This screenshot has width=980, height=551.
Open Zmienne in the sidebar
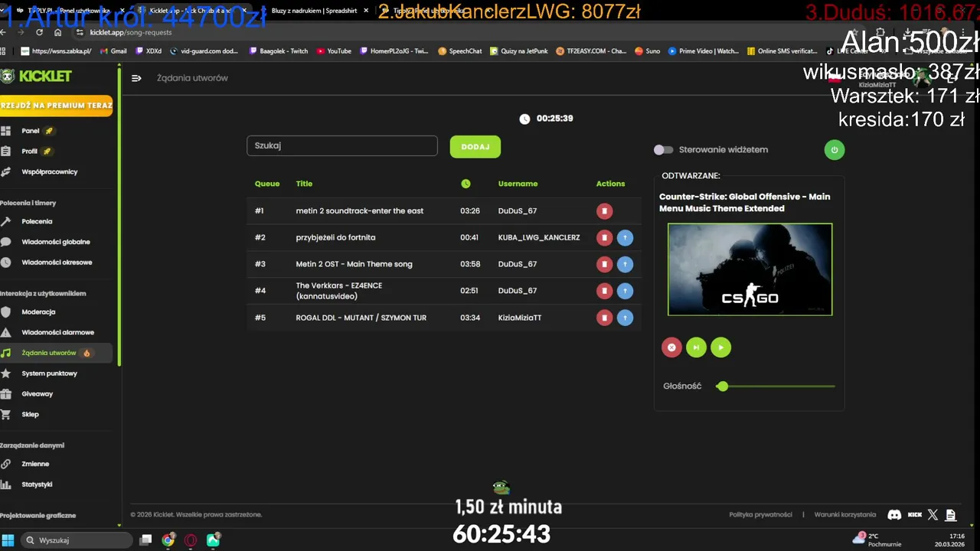tap(35, 464)
